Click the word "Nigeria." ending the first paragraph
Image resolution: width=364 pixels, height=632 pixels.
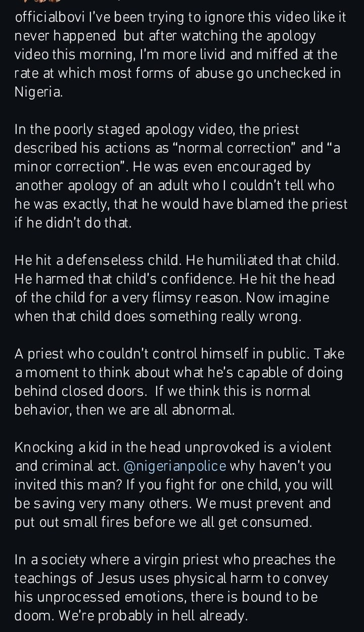click(x=39, y=92)
